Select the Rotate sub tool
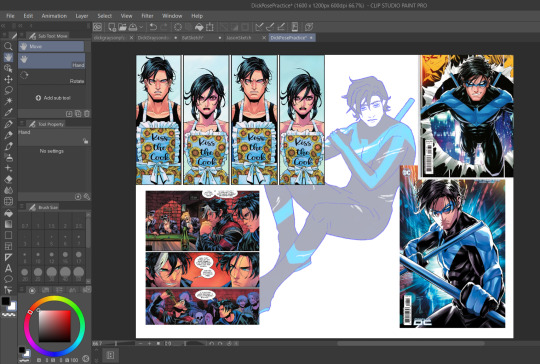The height and width of the screenshot is (364, 540). pyautogui.click(x=51, y=77)
